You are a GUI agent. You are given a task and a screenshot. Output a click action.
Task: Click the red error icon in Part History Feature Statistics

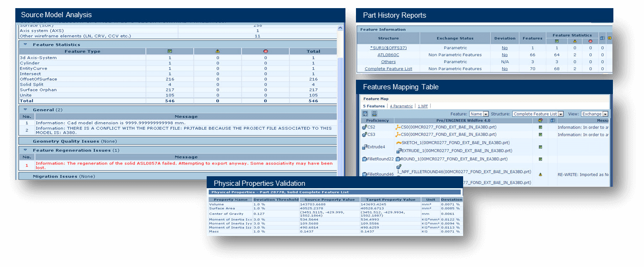click(590, 41)
